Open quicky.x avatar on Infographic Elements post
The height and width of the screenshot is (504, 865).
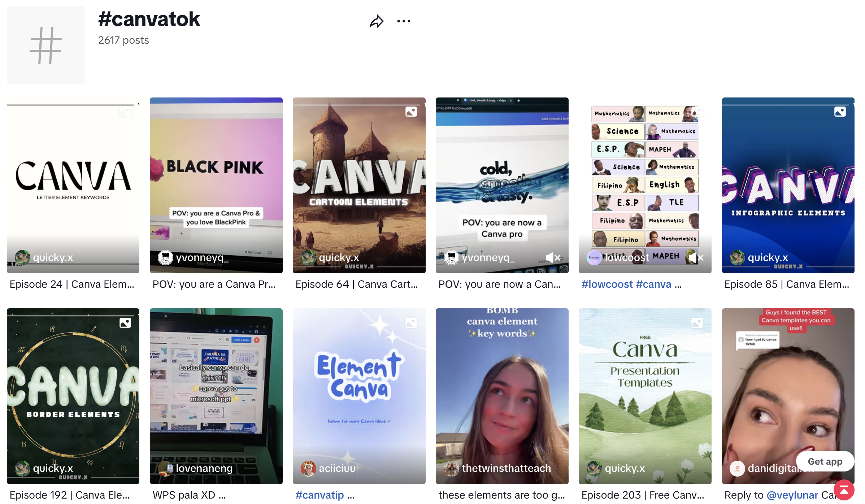coord(737,257)
